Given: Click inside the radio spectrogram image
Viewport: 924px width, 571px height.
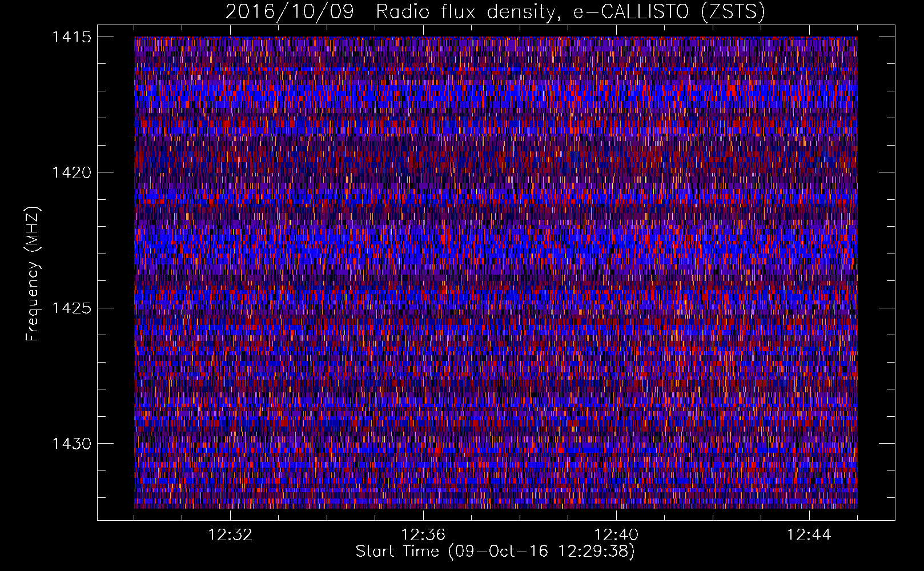Looking at the screenshot, I should 496,272.
